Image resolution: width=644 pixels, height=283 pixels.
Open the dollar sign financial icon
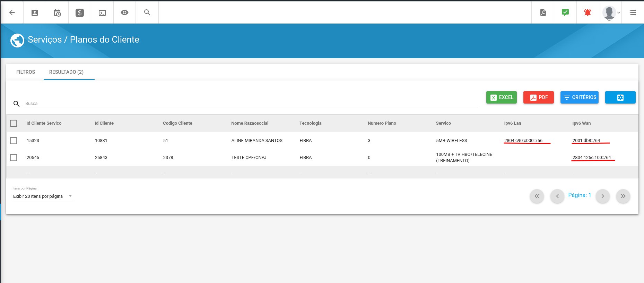tap(80, 13)
